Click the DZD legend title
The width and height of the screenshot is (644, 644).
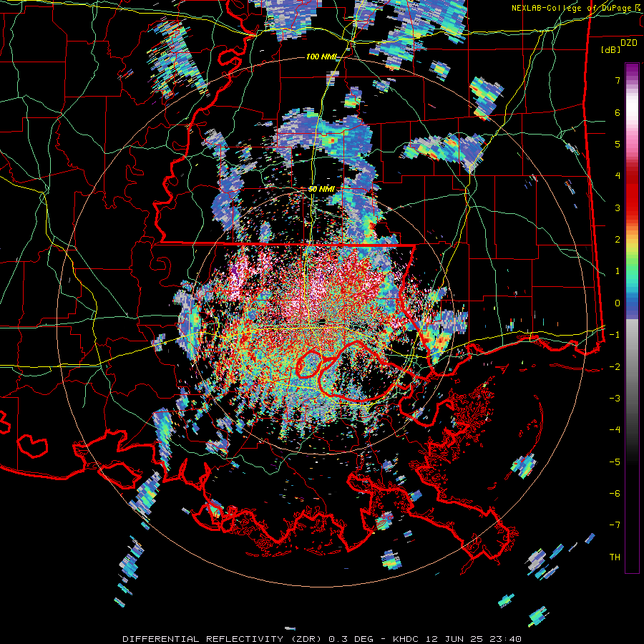pos(629,43)
